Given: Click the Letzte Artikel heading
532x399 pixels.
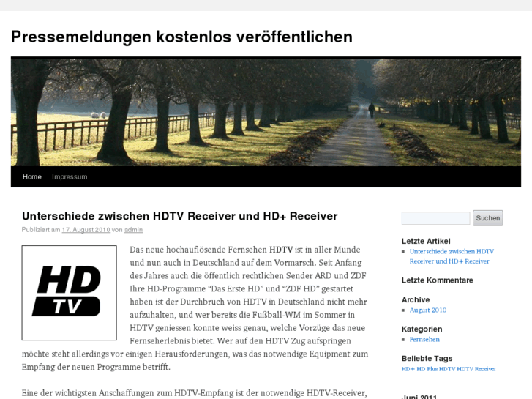Looking at the screenshot, I should click(x=426, y=241).
